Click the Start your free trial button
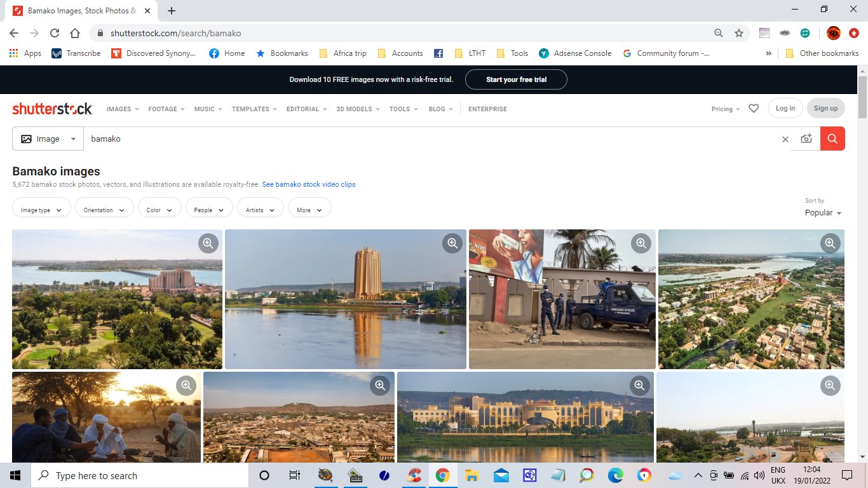This screenshot has height=488, width=868. click(516, 79)
